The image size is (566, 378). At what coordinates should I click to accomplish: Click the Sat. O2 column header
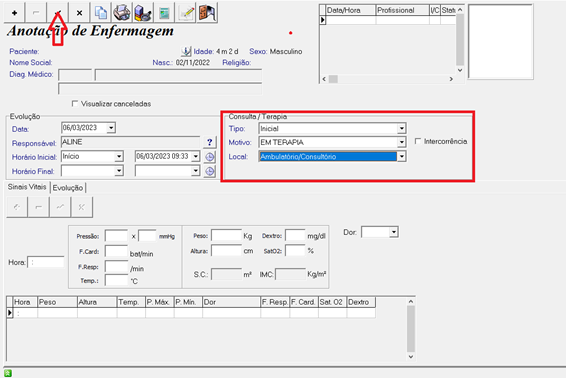tap(332, 302)
